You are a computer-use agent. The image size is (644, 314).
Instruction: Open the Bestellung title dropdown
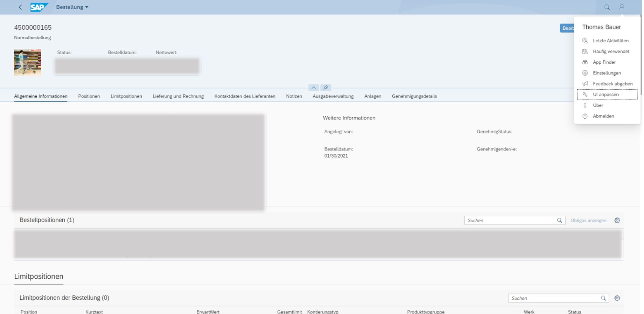[72, 7]
